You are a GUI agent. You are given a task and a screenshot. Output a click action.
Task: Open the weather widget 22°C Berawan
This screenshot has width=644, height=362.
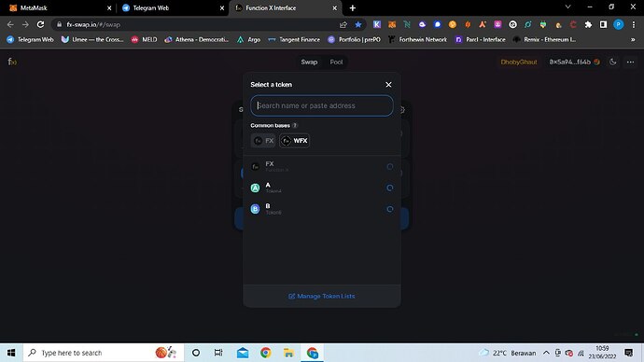(x=507, y=353)
